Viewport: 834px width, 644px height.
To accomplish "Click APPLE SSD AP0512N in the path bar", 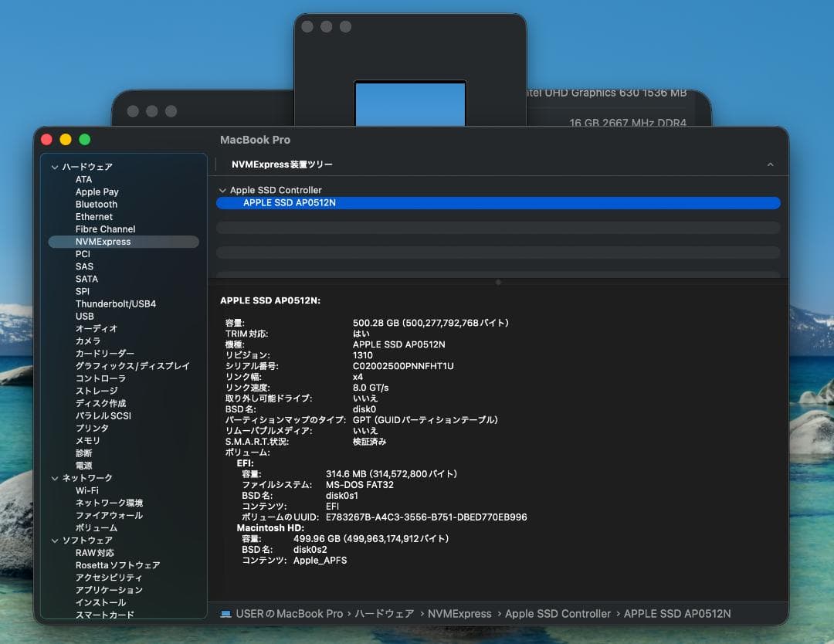I will [x=677, y=614].
